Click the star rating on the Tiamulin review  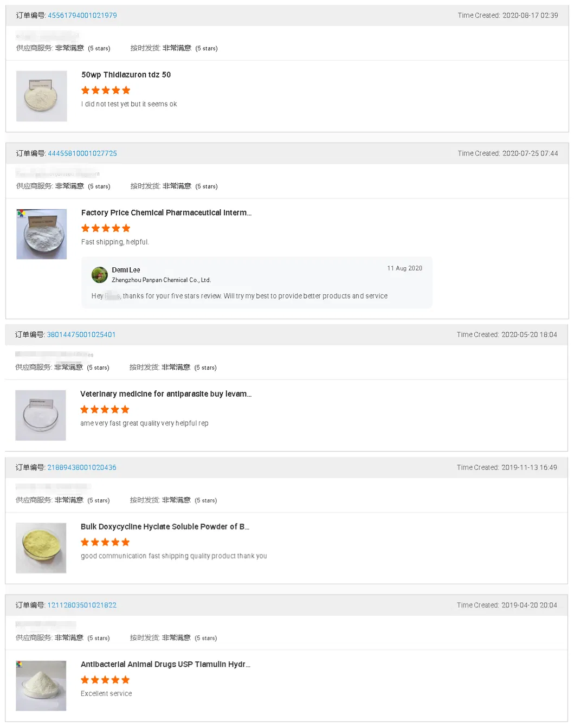tap(105, 679)
